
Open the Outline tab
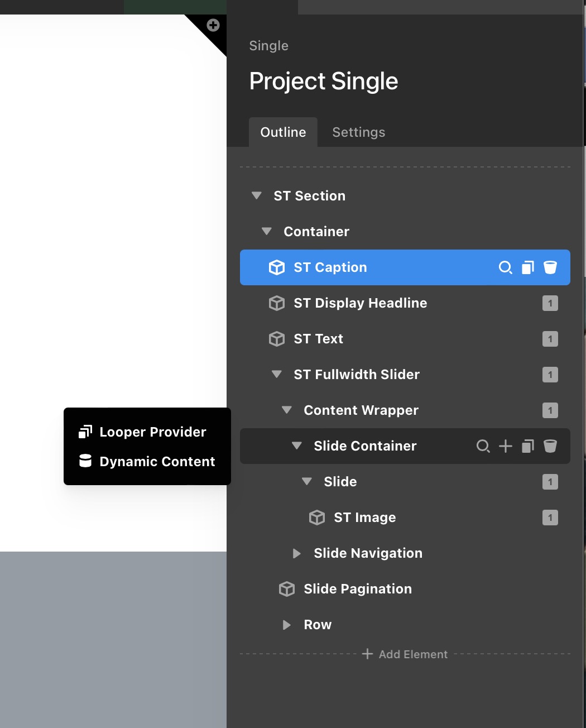[283, 132]
